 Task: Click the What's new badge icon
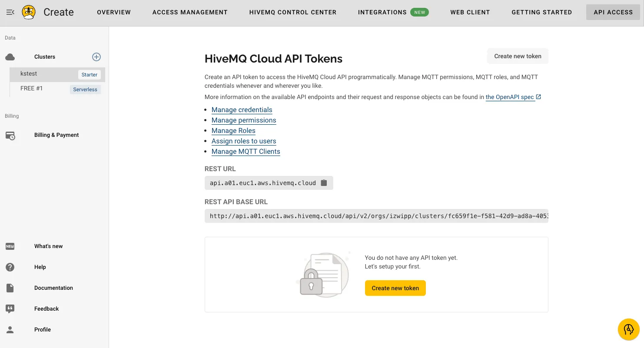(x=10, y=246)
